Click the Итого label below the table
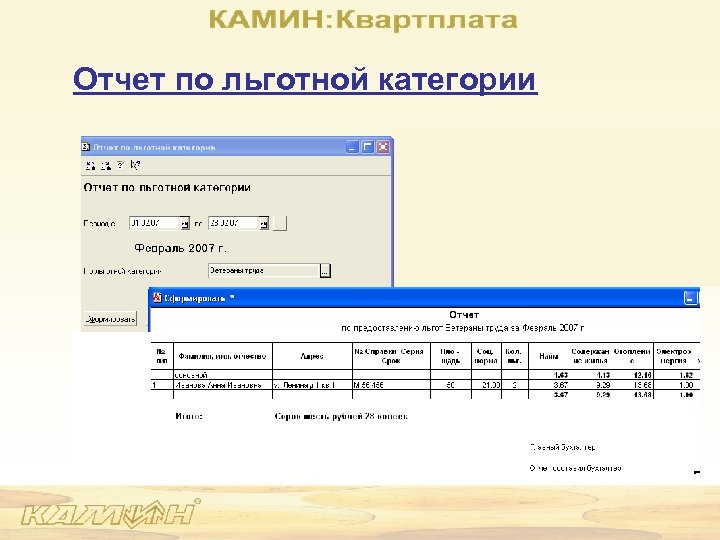This screenshot has width=720, height=540. (189, 416)
